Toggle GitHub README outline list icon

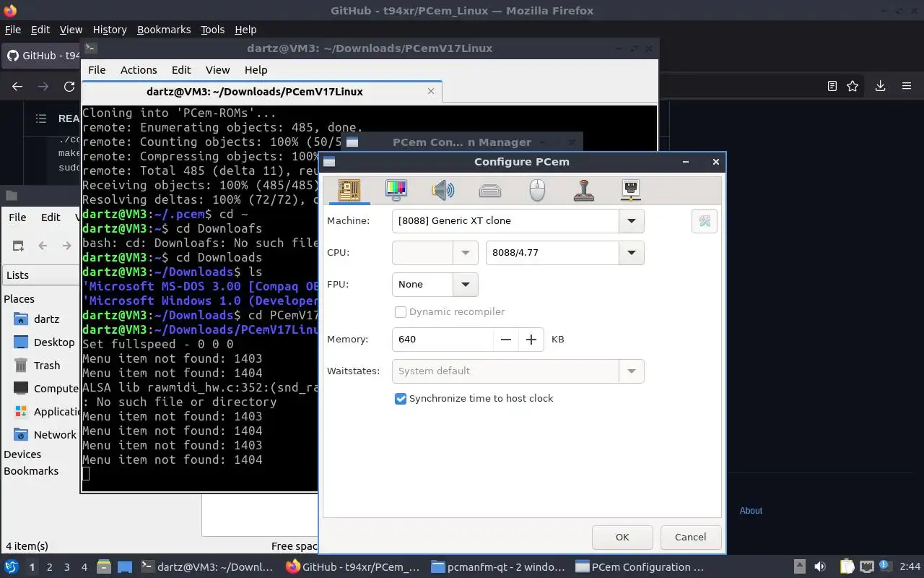tap(41, 118)
